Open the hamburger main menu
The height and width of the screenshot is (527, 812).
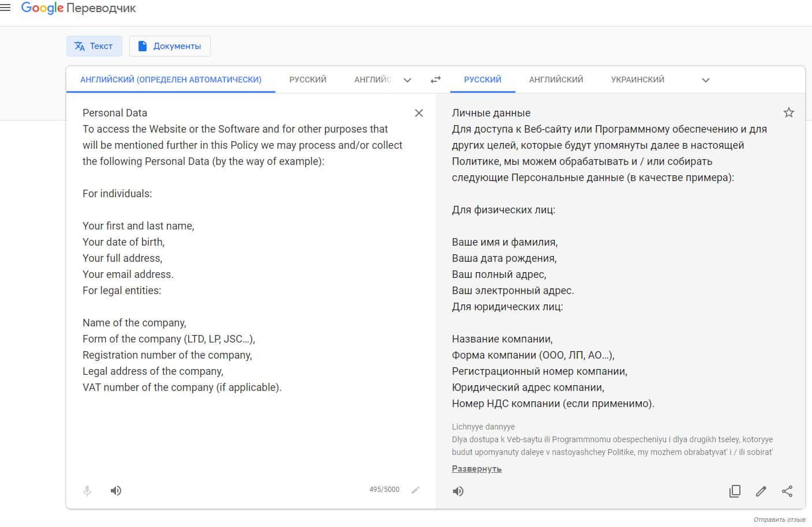(x=6, y=8)
